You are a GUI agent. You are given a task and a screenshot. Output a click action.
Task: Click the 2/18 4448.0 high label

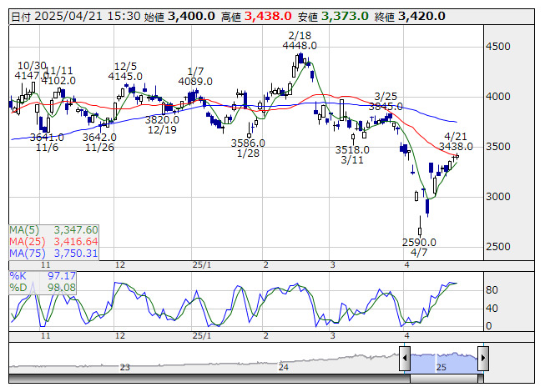click(300, 41)
